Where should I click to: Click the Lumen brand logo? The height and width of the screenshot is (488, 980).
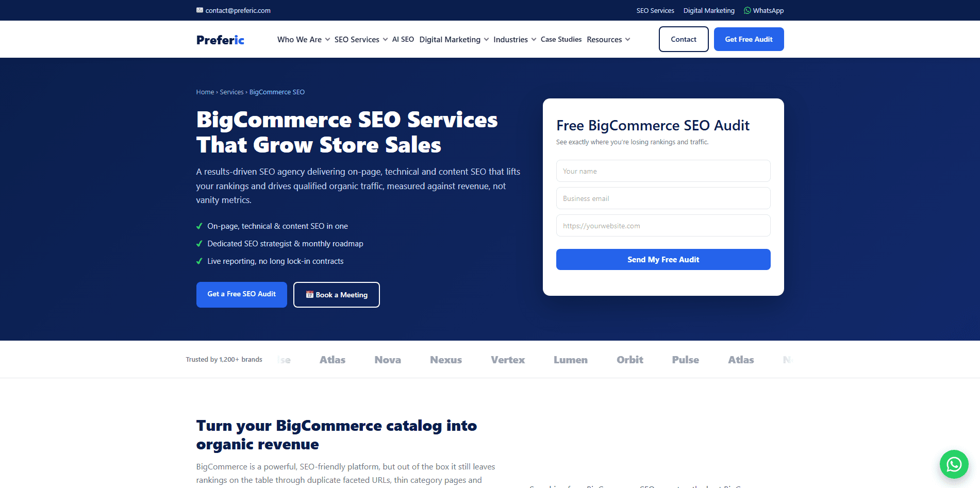coord(571,360)
